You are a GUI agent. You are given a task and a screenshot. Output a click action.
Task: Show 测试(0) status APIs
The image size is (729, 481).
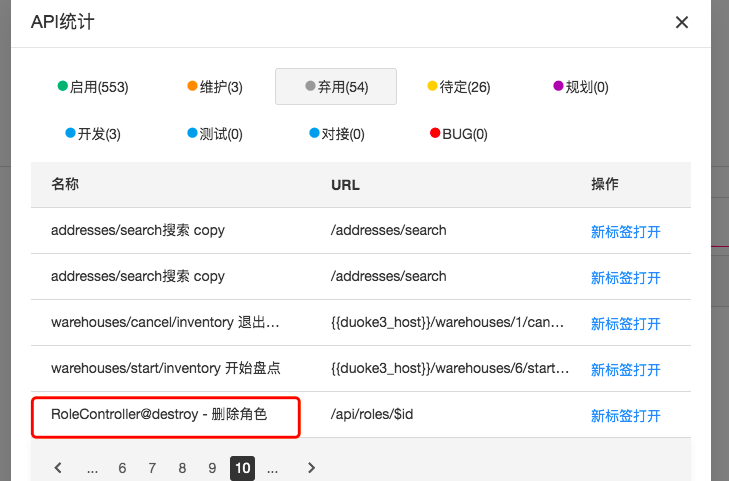coord(215,134)
